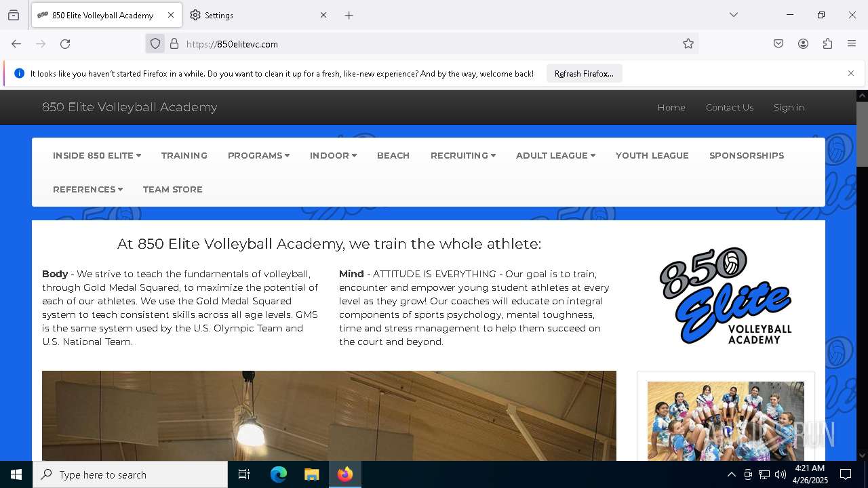The height and width of the screenshot is (488, 868).
Task: Open the 850 Elite Volleyball Academy brand link
Action: coord(130,107)
